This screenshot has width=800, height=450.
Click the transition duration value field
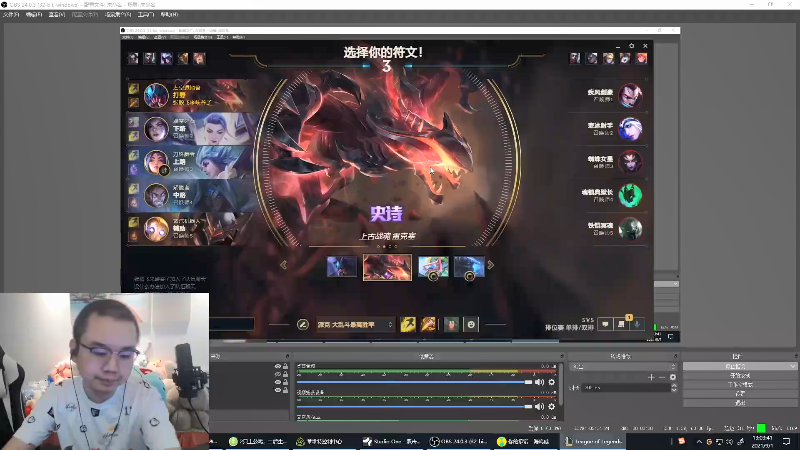626,388
